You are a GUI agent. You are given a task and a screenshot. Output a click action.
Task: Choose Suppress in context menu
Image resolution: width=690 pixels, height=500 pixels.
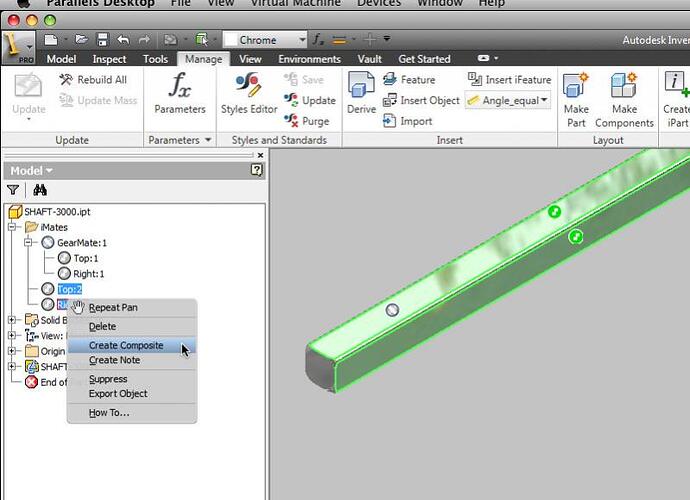132,379
